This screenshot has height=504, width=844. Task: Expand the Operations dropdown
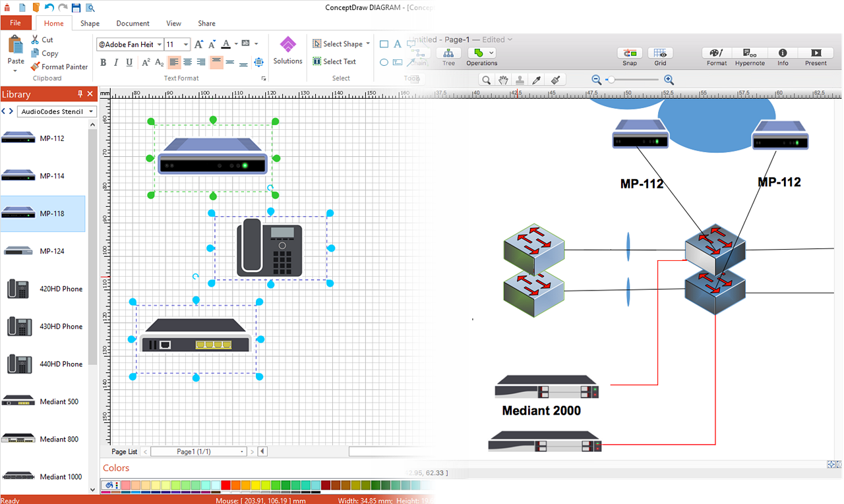point(492,53)
